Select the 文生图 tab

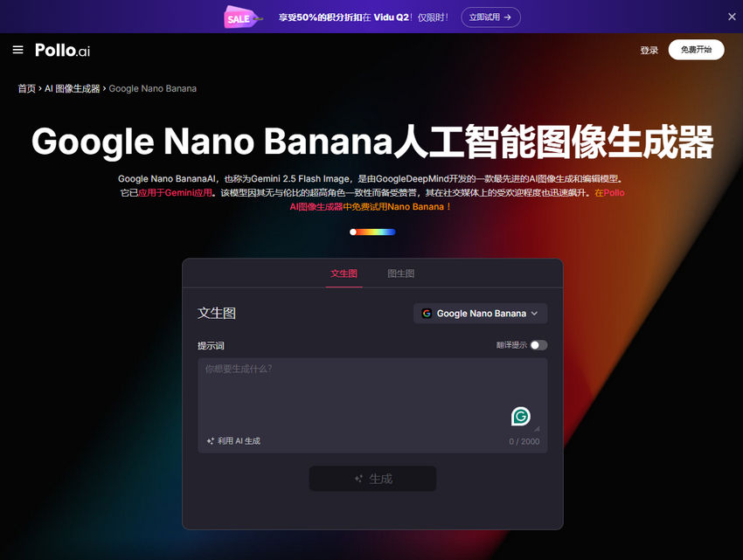(x=344, y=273)
